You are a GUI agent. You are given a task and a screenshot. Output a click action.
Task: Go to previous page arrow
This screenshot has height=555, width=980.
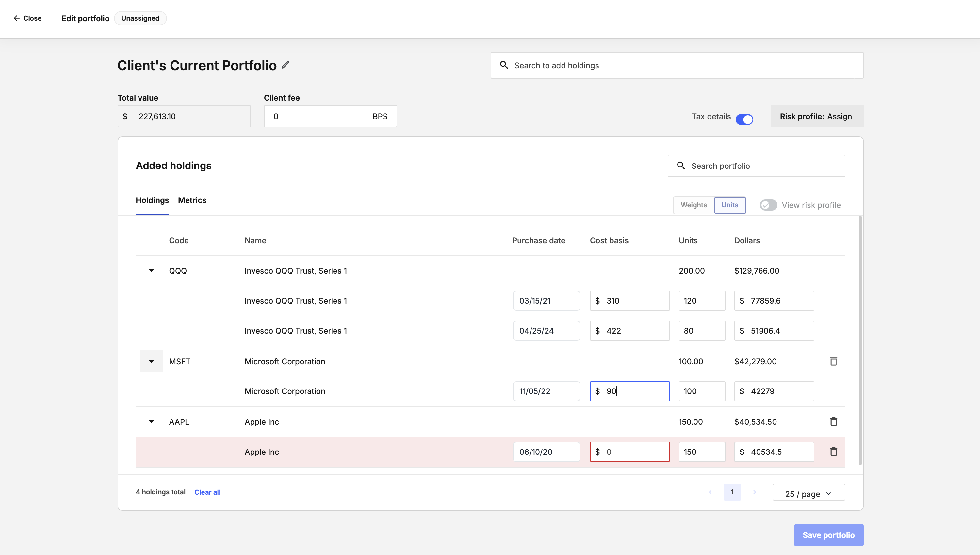click(710, 492)
